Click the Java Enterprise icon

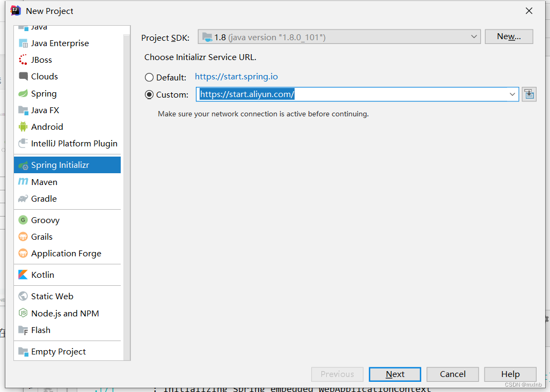pyautogui.click(x=23, y=43)
